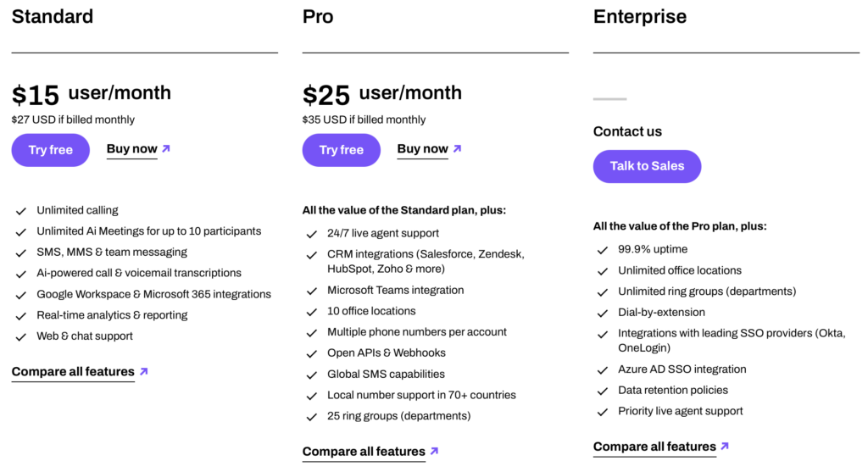Click the Contact us text
The image size is (868, 472).
coord(627,131)
